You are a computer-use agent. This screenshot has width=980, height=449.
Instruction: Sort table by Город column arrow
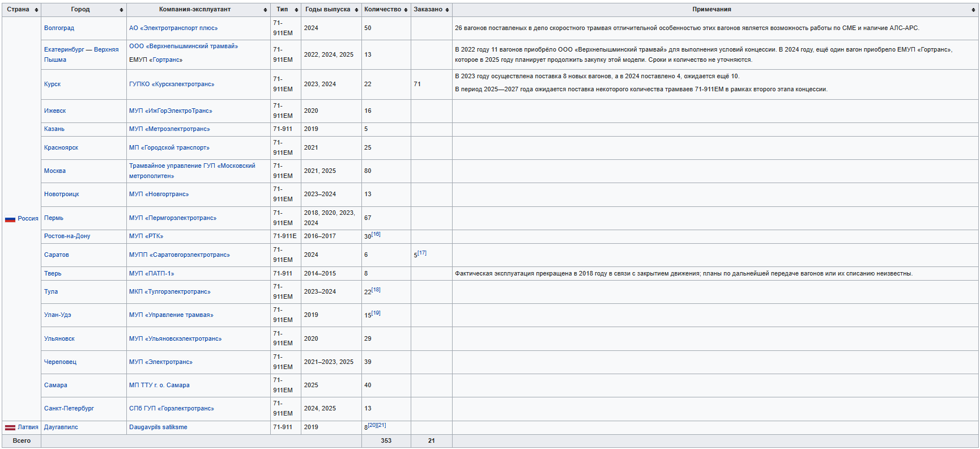click(x=122, y=10)
